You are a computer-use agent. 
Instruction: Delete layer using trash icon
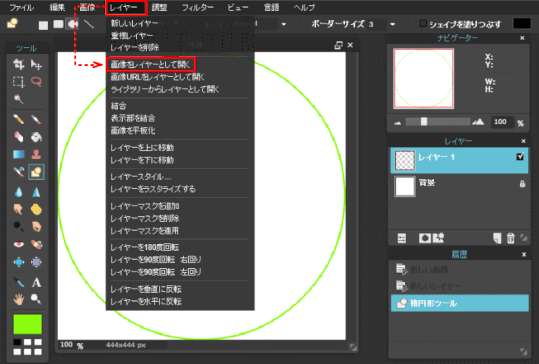[x=511, y=238]
